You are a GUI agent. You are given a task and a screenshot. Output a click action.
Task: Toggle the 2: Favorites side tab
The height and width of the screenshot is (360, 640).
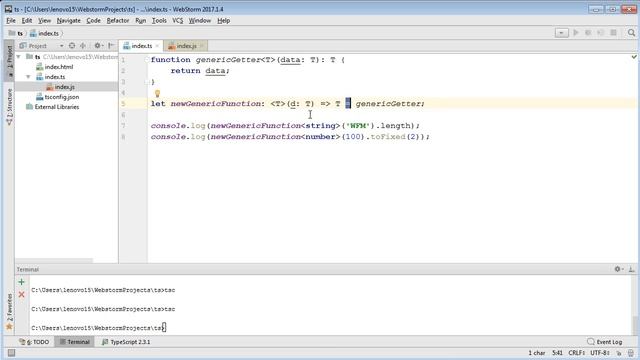9,311
